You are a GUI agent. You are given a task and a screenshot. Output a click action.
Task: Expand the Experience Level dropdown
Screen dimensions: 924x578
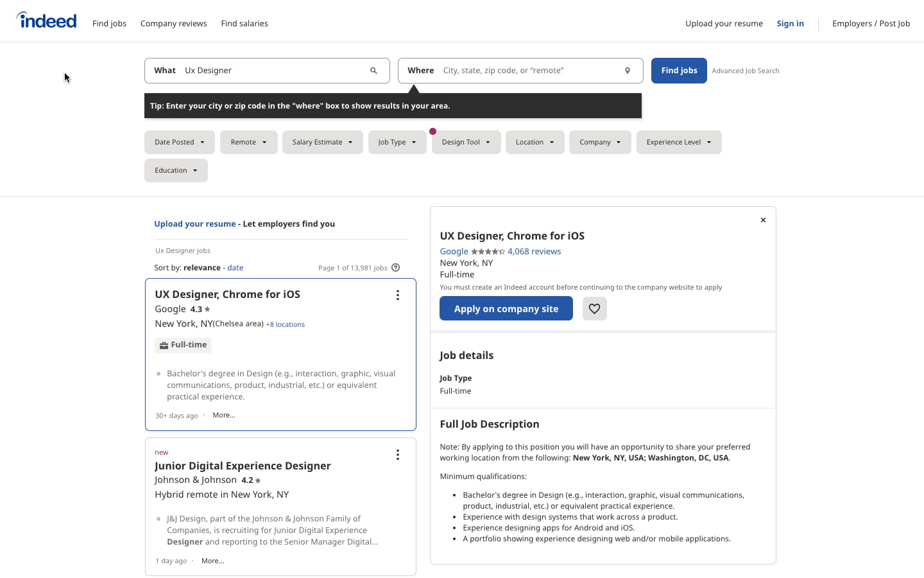coord(679,142)
